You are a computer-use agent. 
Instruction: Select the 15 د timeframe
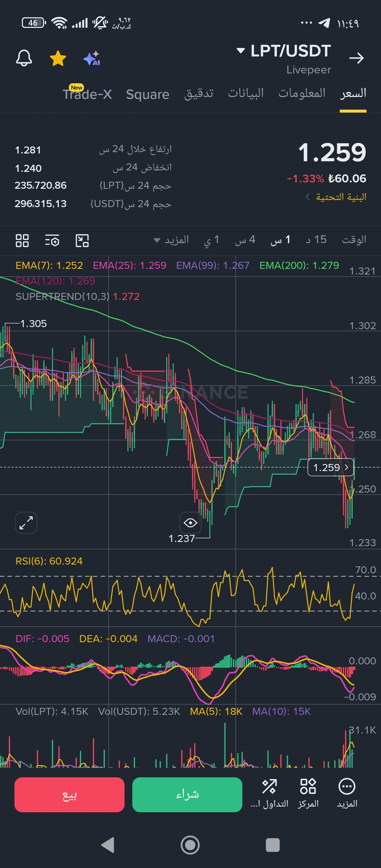coord(316,240)
